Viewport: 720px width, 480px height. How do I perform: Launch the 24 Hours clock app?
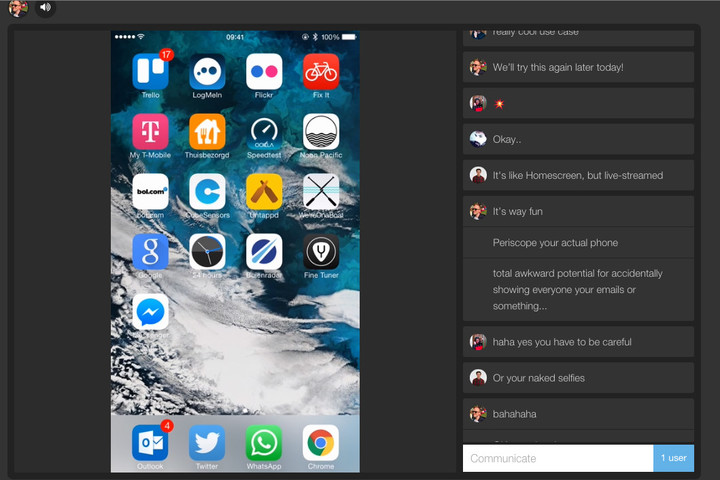coord(207,252)
